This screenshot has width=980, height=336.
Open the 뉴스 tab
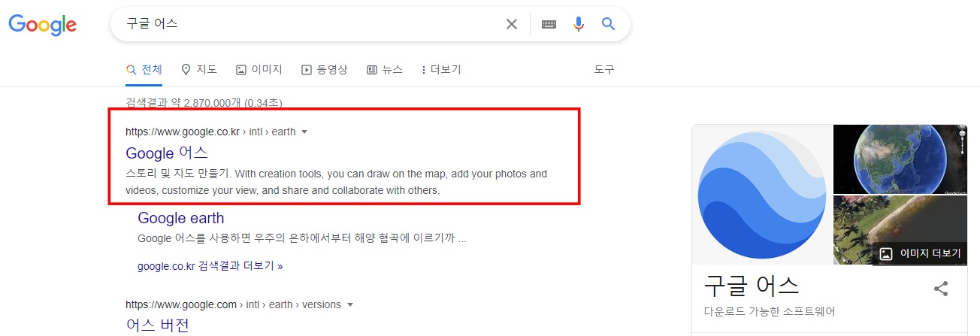coord(385,70)
